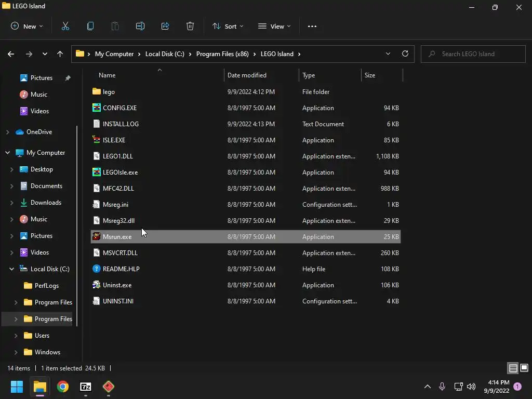Screen dimensions: 532x399
Task: Click My Computer in breadcrumb path
Action: coord(114,54)
